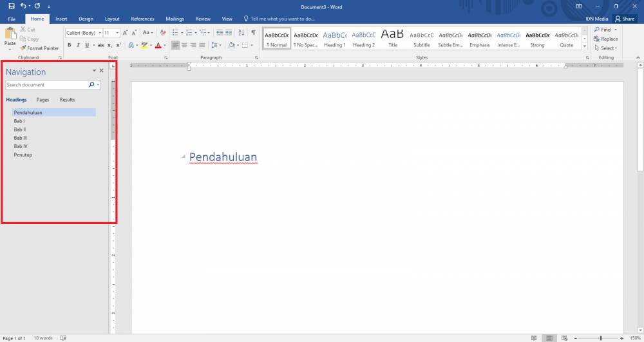Toggle show paragraph marks
Screen dimensions: 644x342
click(253, 33)
